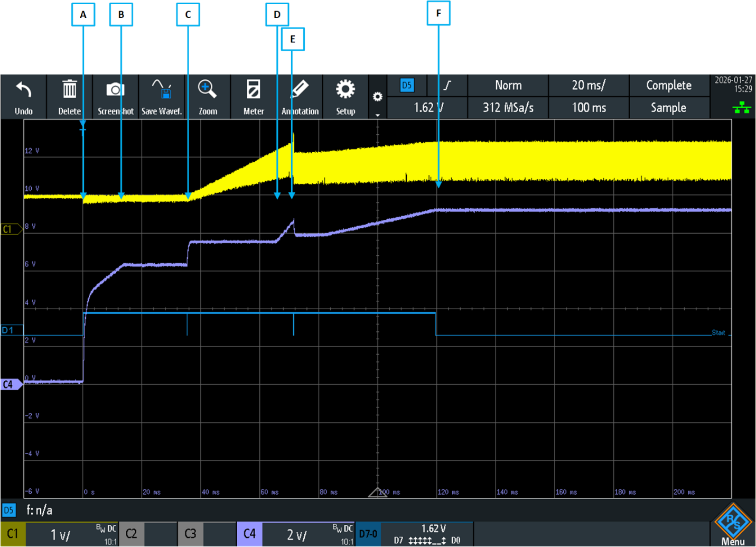Click the C4 ground level marker
The image size is (756, 547).
click(x=11, y=384)
